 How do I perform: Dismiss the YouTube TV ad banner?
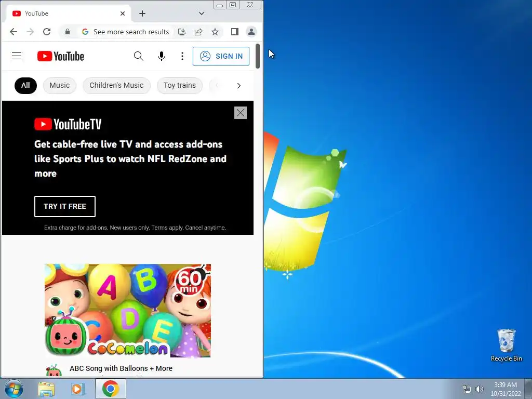pyautogui.click(x=241, y=113)
